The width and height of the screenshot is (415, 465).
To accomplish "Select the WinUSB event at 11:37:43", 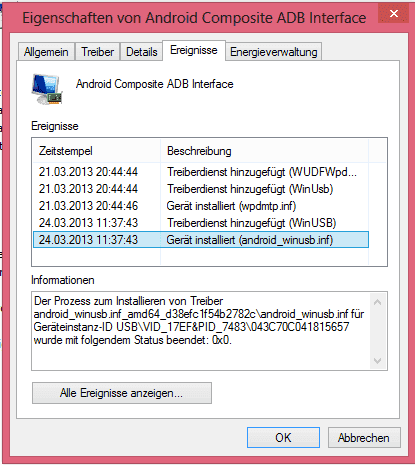I will (201, 223).
